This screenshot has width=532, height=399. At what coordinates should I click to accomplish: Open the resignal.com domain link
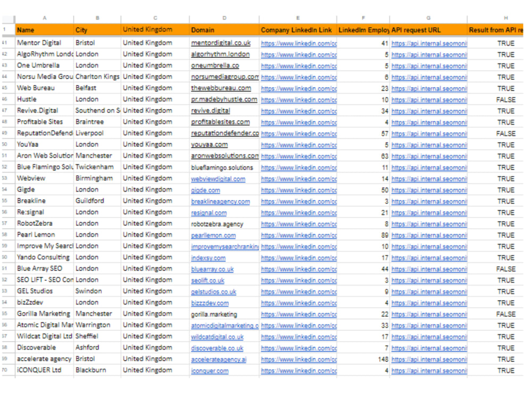tap(209, 212)
